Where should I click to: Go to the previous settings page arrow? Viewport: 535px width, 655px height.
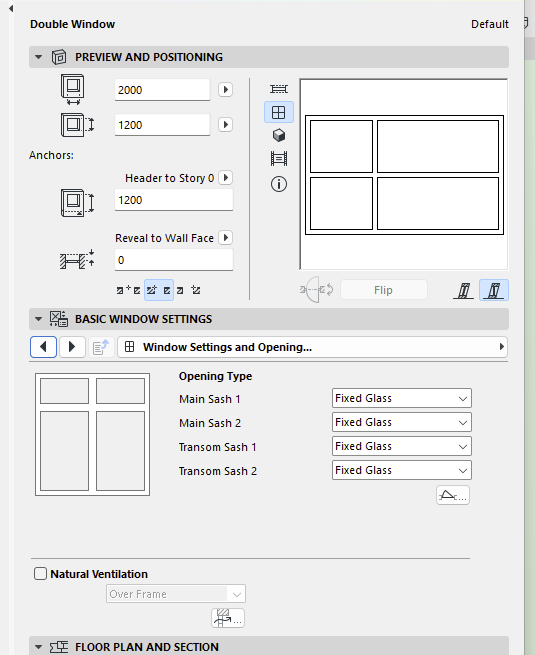pyautogui.click(x=43, y=347)
